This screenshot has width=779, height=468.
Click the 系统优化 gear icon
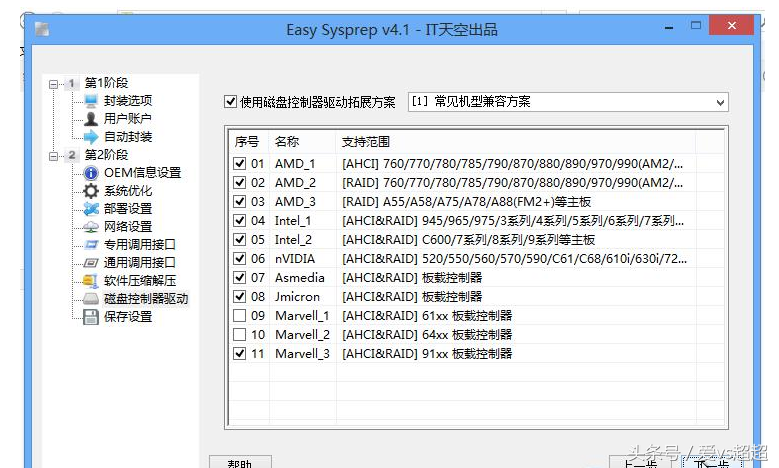point(91,191)
